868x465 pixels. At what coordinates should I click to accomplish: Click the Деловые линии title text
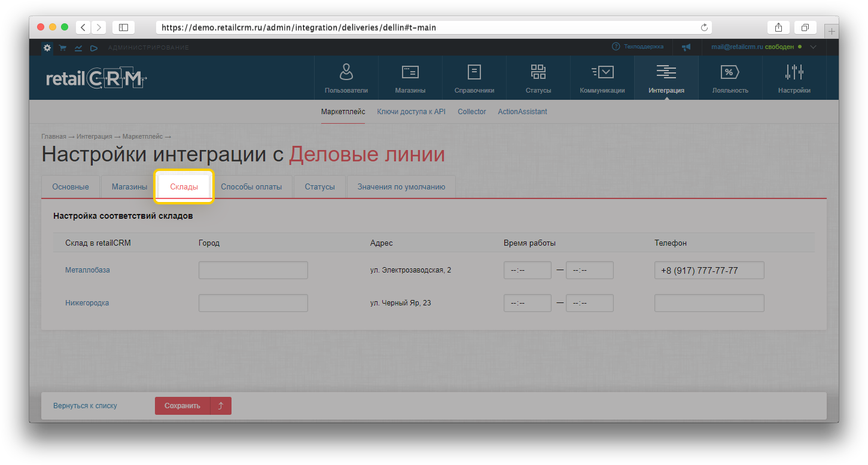(x=367, y=154)
